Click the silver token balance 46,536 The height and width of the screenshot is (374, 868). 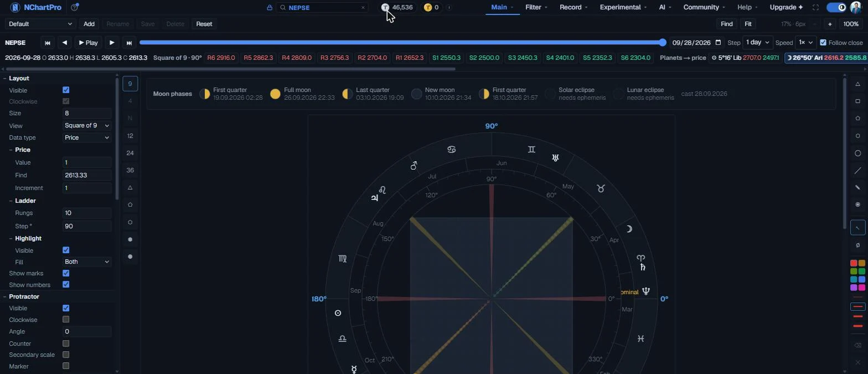click(397, 7)
